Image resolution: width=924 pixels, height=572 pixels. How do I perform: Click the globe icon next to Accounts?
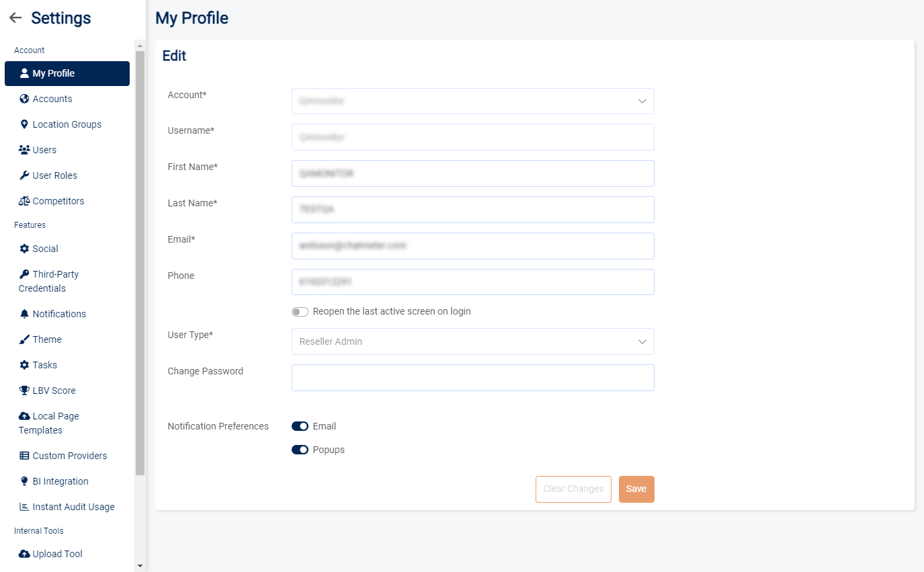pos(24,99)
